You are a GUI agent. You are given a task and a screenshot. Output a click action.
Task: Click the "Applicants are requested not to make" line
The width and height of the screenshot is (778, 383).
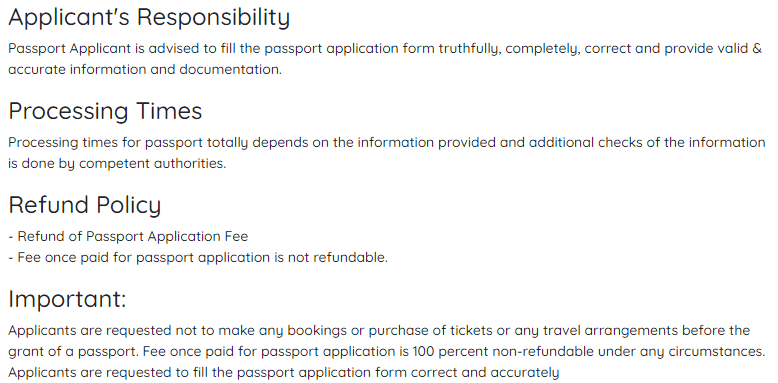(379, 330)
